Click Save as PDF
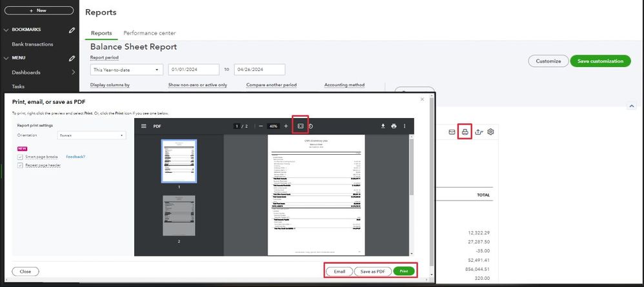This screenshot has width=644, height=287. (x=373, y=272)
